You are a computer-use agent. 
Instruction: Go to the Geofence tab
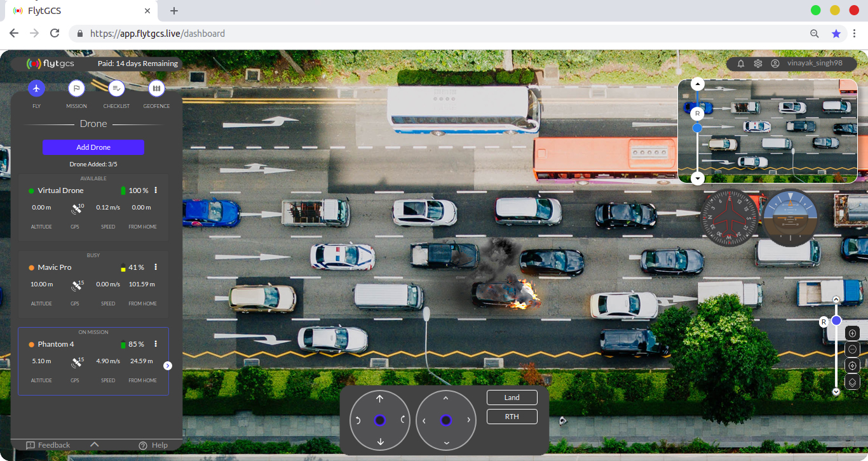point(156,88)
